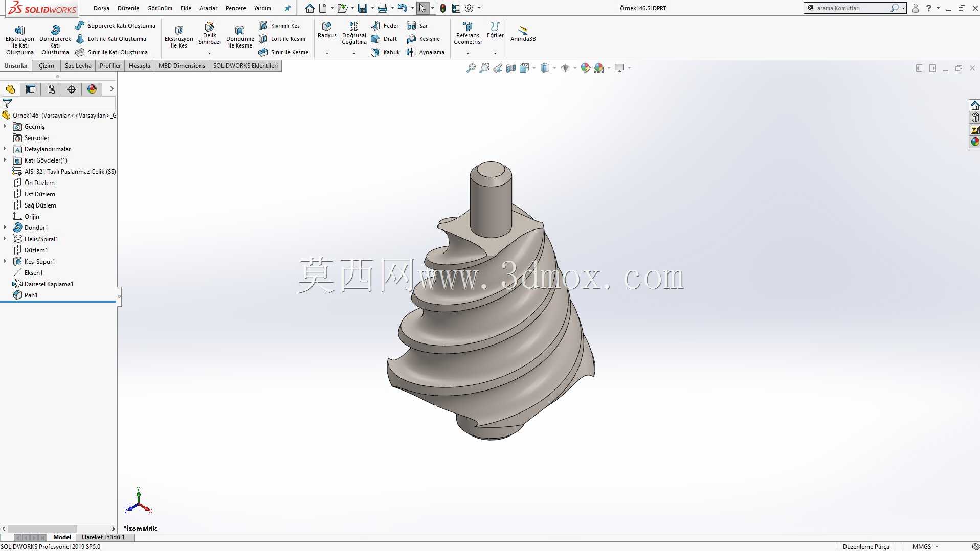Image resolution: width=980 pixels, height=551 pixels.
Task: Click Section View icon
Action: coord(511,68)
